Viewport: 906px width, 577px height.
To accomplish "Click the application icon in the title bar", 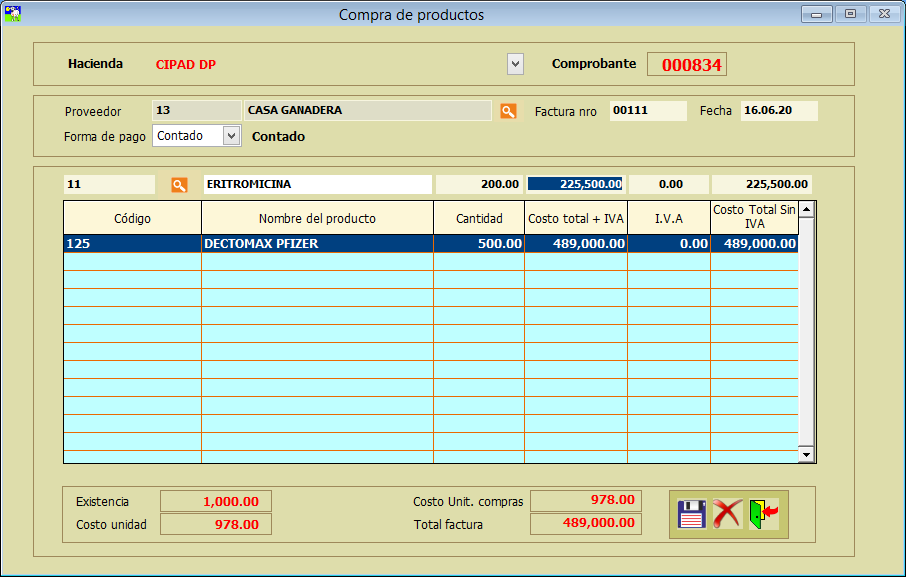I will click(13, 14).
